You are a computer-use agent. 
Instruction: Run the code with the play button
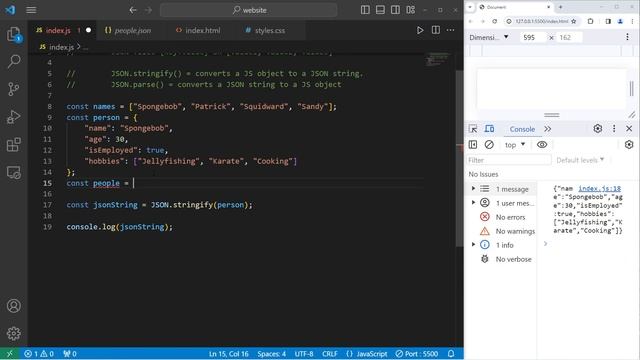(420, 30)
